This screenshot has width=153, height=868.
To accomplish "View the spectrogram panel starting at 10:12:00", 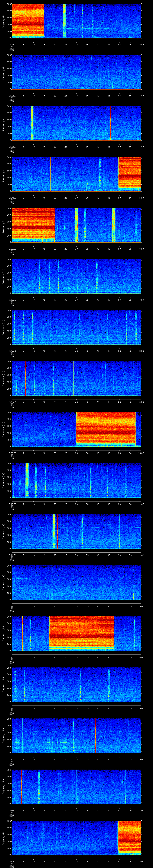I will click(76, 583).
